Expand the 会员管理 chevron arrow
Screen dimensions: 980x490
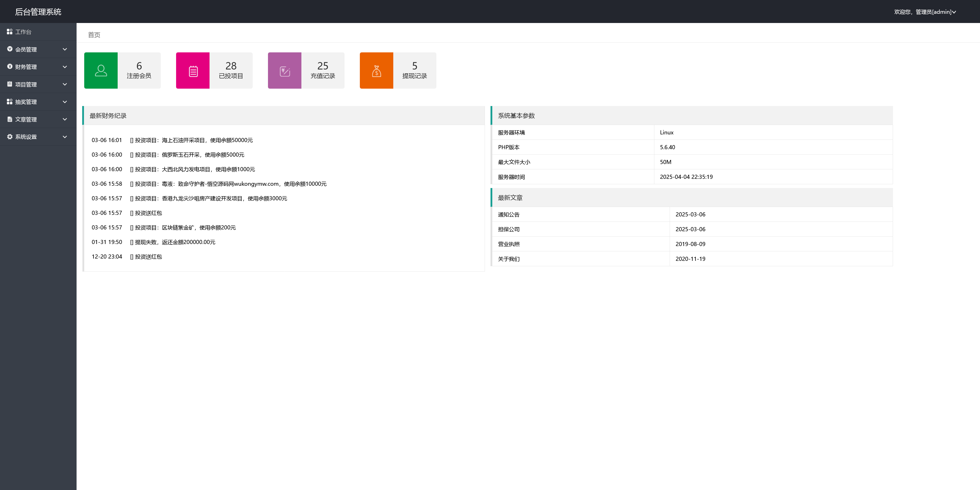pos(65,49)
